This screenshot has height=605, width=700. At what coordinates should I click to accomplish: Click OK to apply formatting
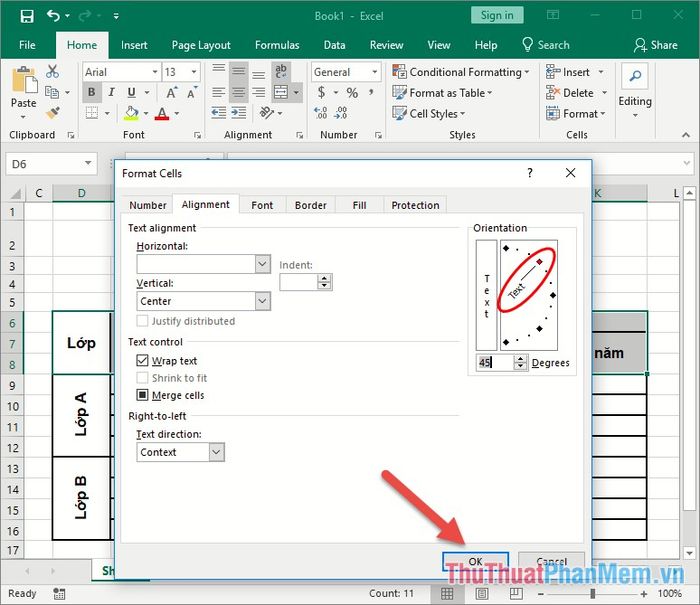476,562
